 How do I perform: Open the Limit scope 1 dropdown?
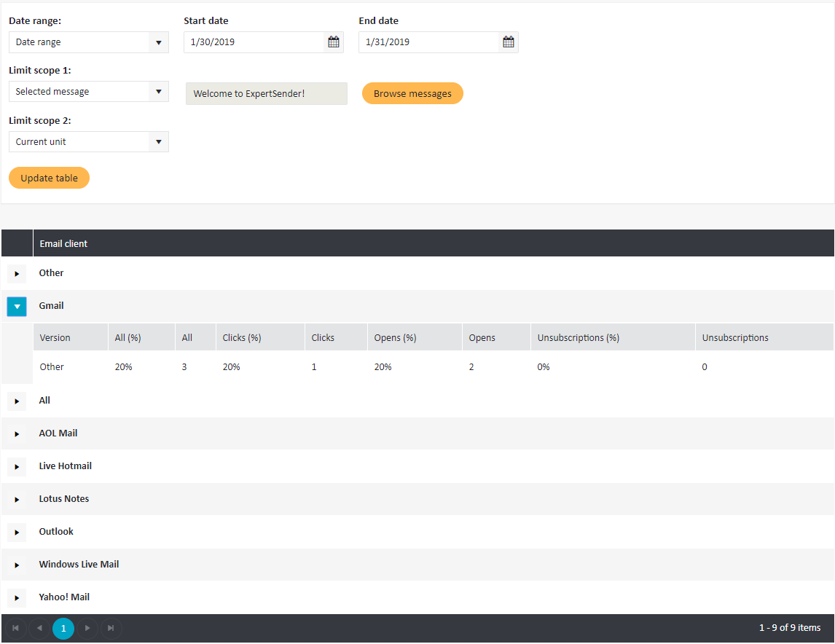pyautogui.click(x=89, y=92)
